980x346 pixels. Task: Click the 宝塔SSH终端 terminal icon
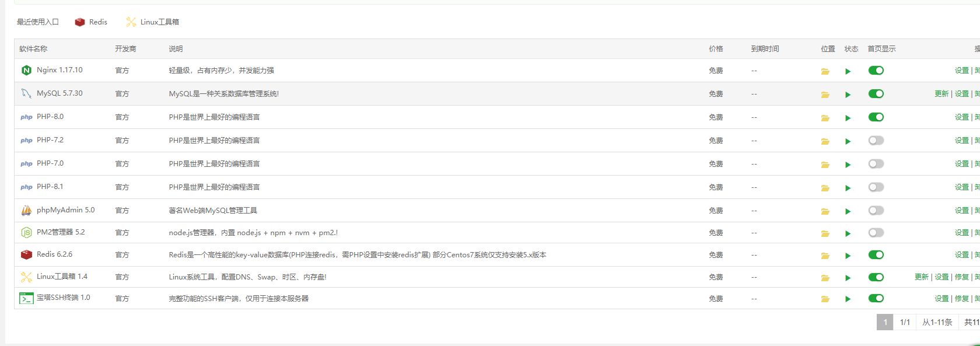click(26, 298)
